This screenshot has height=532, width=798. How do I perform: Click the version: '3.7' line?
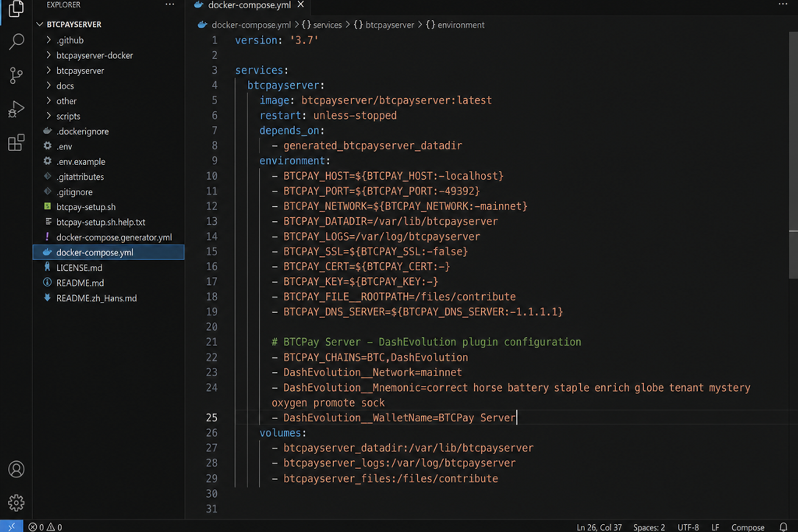(276, 40)
